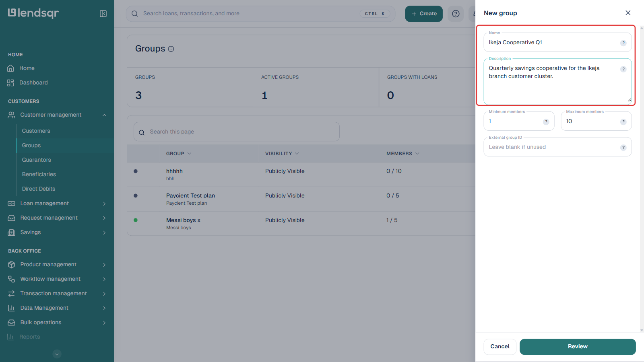Screen dimensions: 644x362
Task: Click the help icon in the Name field
Action: (x=623, y=43)
